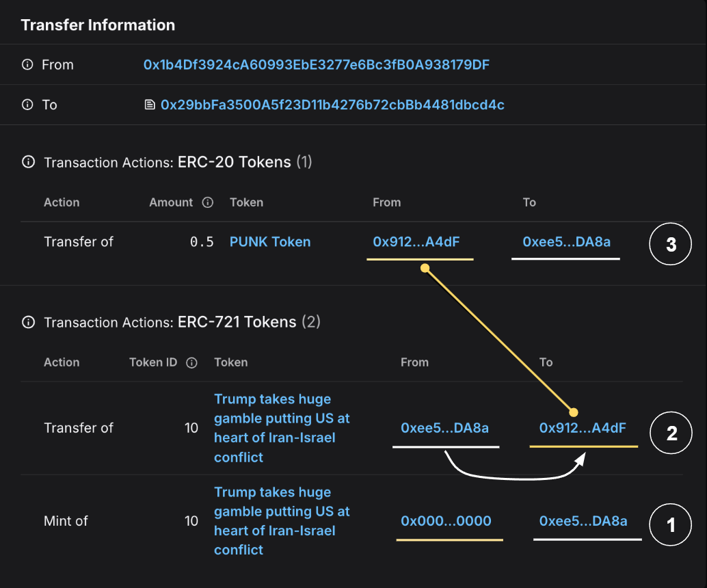Open the NFT token name in Transfer row
The width and height of the screenshot is (707, 588).
point(282,427)
